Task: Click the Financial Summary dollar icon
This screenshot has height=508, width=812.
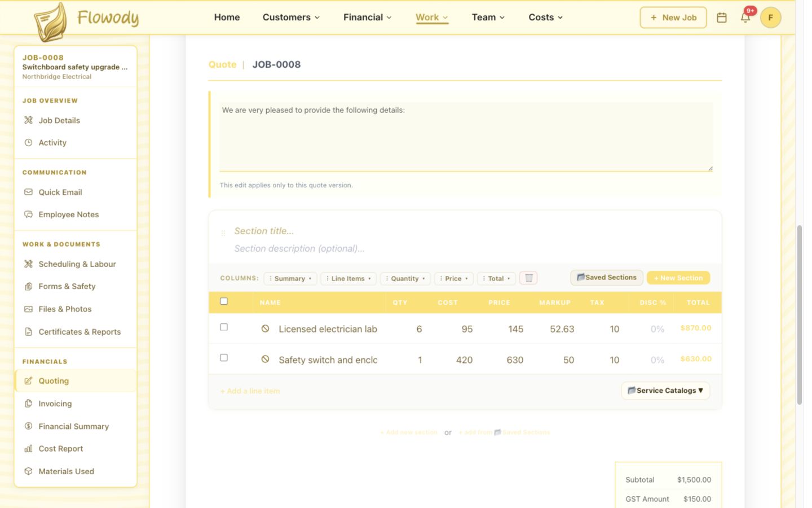Action: [x=28, y=426]
